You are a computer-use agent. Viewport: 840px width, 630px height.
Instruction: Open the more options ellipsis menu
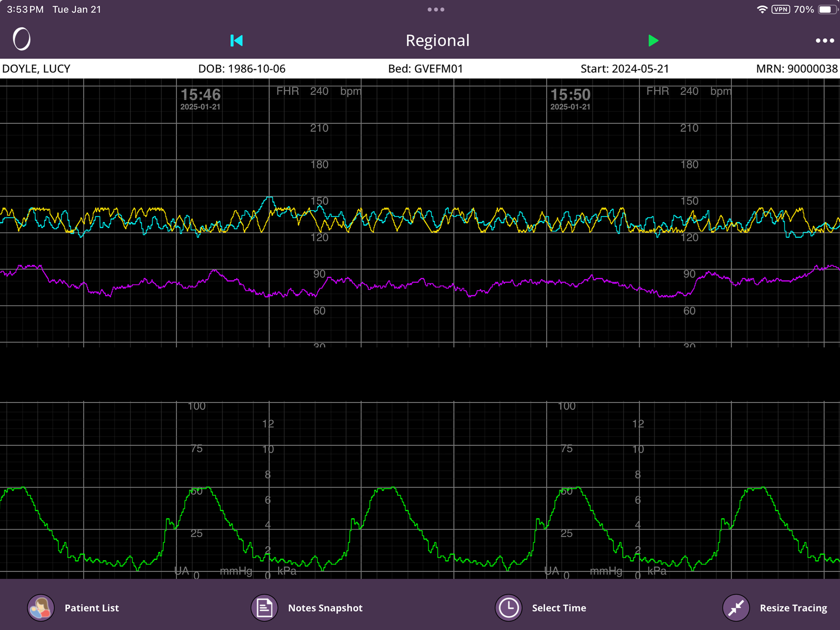825,41
